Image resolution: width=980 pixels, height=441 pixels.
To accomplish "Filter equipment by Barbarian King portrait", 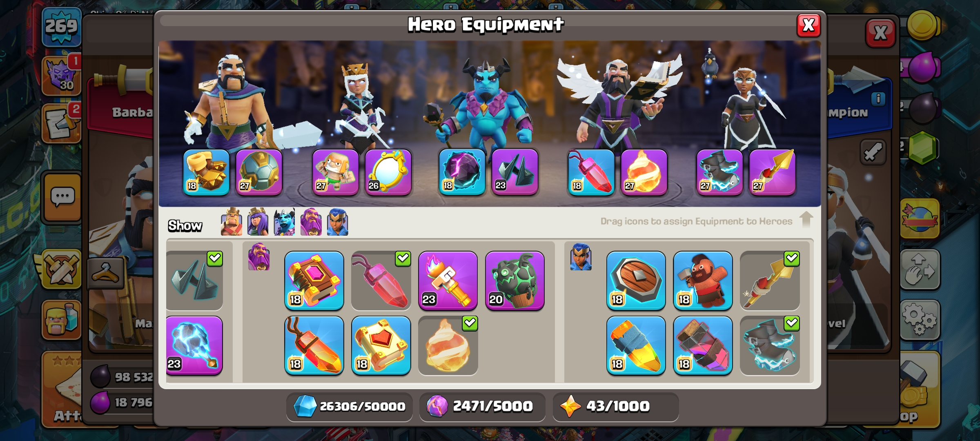I will pyautogui.click(x=232, y=222).
